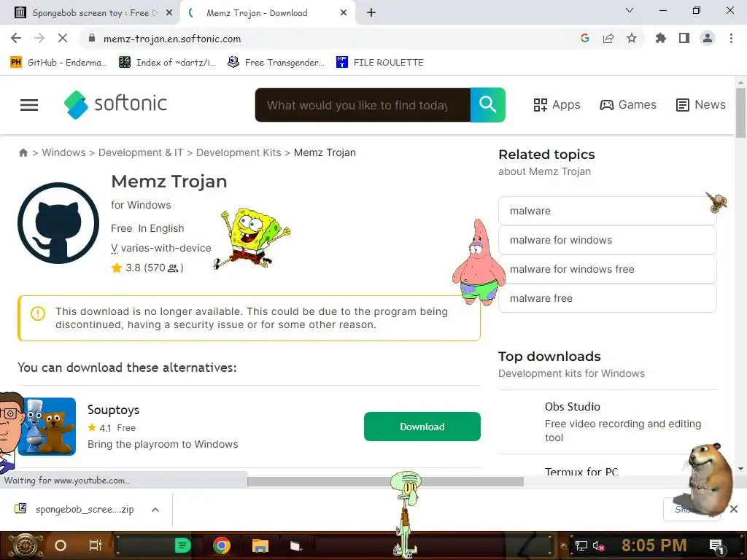Click the address bar URL
Screen dimensions: 747x560
click(x=172, y=39)
